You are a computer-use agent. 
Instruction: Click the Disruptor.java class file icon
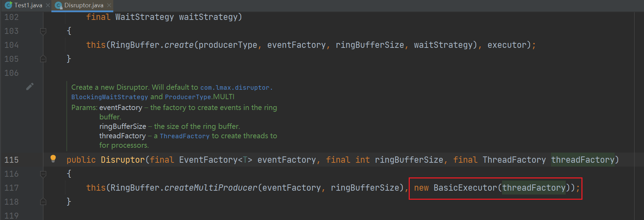59,6
